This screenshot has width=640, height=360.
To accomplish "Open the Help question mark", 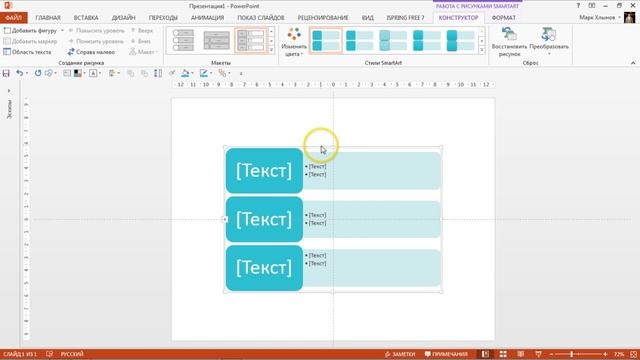I will point(578,6).
